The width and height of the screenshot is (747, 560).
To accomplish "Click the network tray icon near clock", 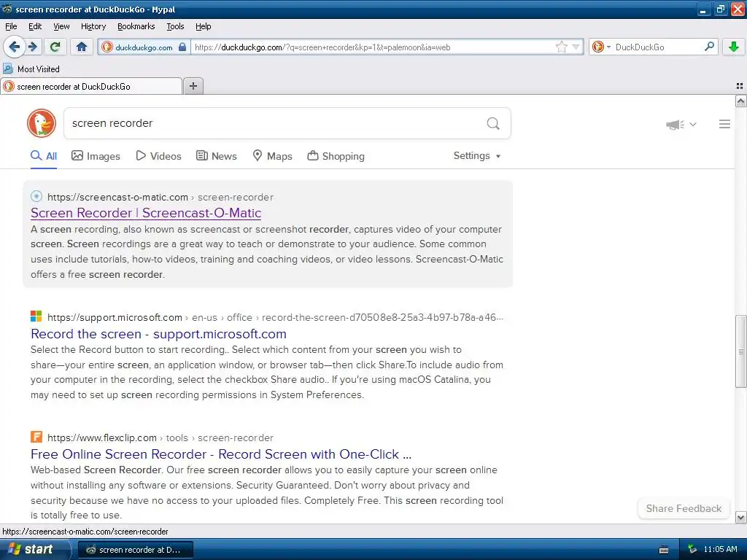I will click(x=692, y=549).
